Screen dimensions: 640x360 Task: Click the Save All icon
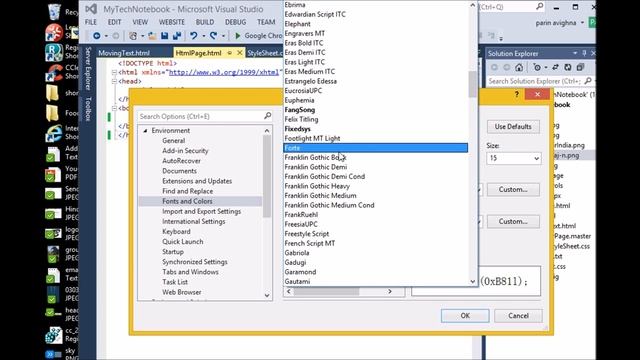point(177,36)
